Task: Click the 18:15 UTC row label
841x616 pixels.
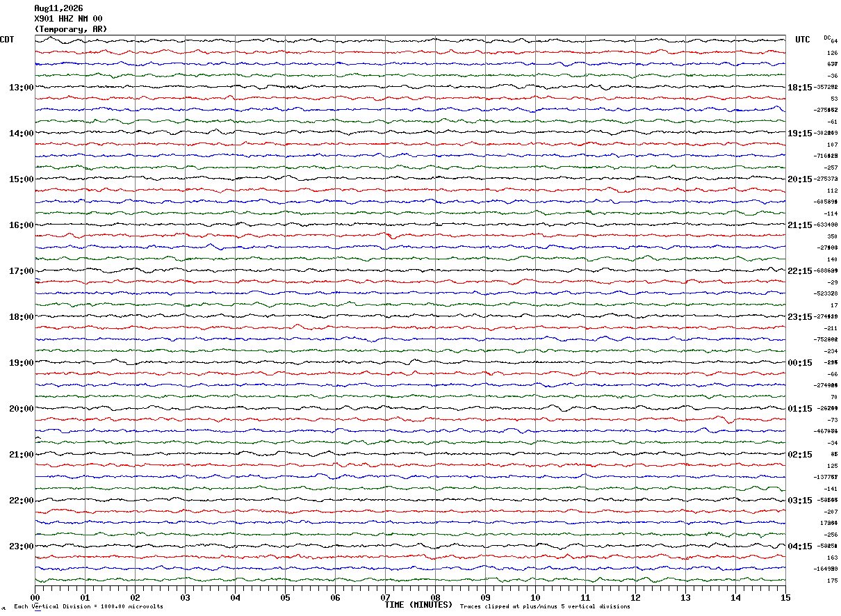Action: click(800, 88)
